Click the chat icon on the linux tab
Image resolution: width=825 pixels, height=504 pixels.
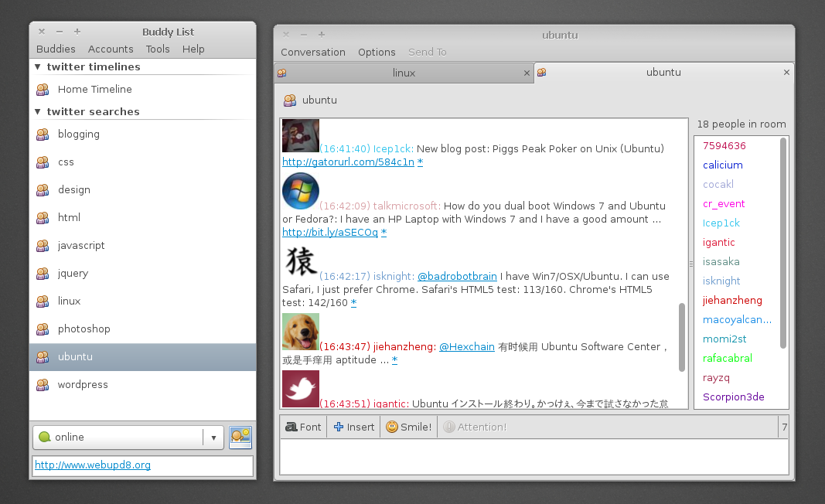282,73
